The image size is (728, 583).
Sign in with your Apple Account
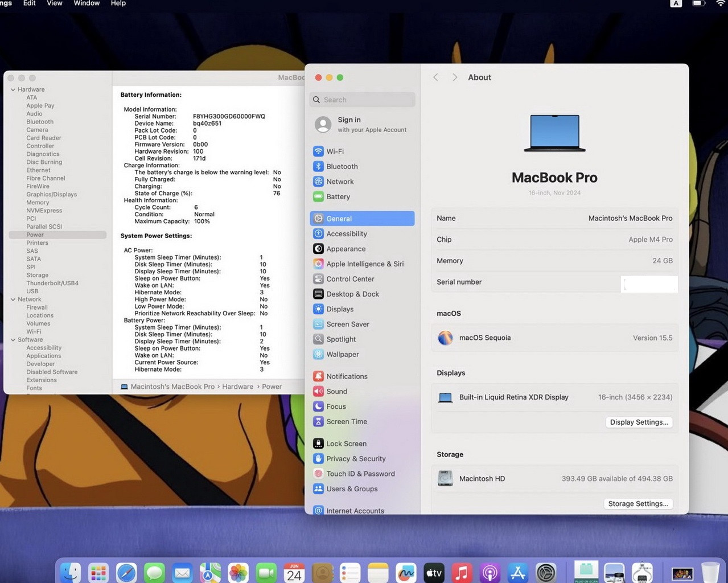pos(362,124)
